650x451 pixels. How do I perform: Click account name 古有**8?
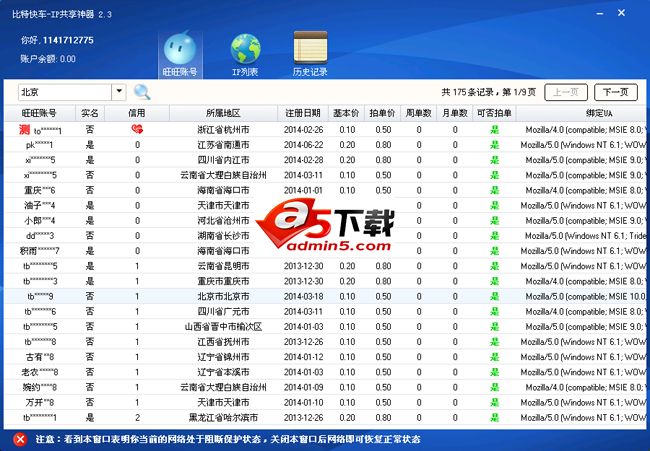point(39,357)
